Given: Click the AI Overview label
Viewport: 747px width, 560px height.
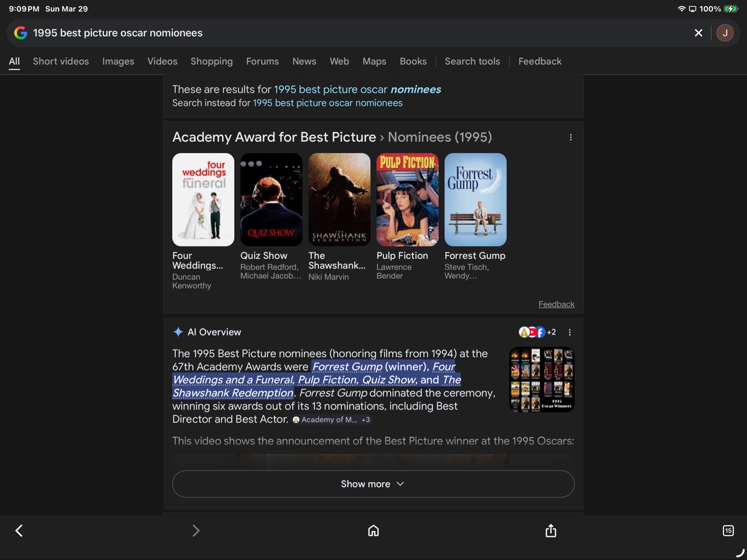Looking at the screenshot, I should 214,332.
